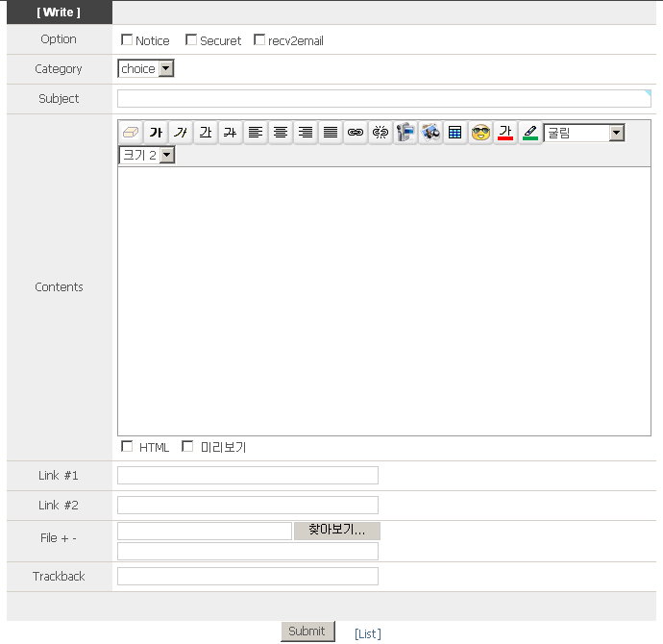663x644 pixels.
Task: Open the emoticon smiley picker
Action: coord(480,133)
